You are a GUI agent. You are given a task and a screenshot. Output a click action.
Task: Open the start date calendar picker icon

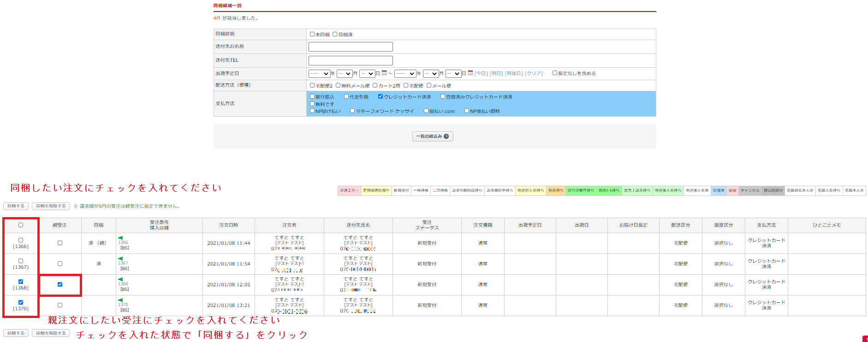coord(384,73)
